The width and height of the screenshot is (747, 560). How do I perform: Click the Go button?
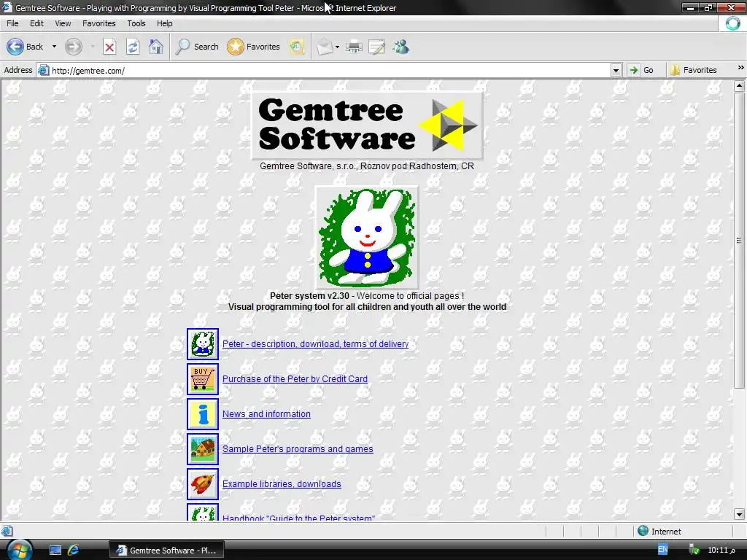[641, 70]
